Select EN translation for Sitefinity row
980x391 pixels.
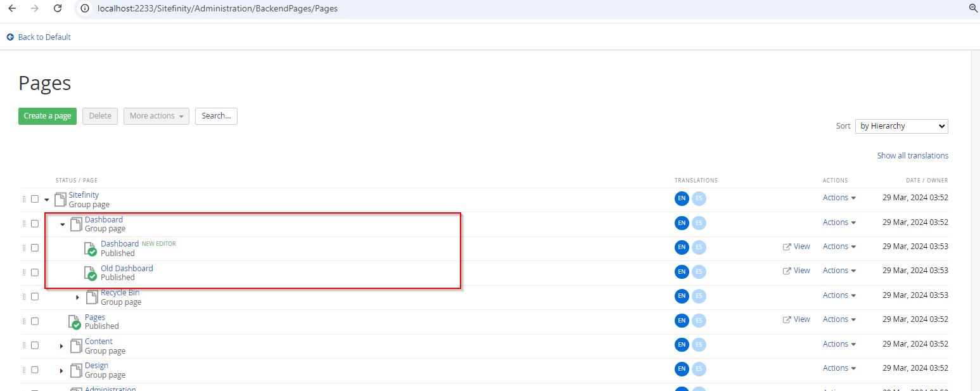[682, 198]
